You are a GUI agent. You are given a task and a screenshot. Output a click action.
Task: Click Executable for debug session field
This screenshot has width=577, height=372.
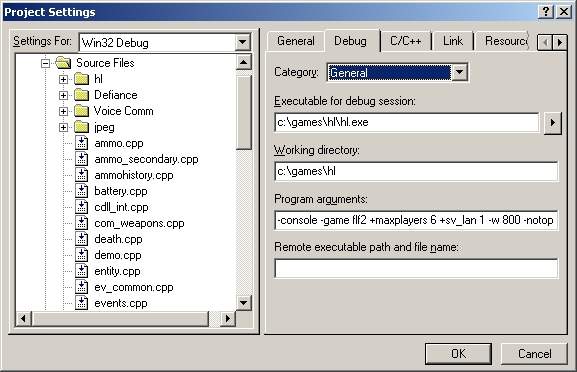click(x=407, y=122)
